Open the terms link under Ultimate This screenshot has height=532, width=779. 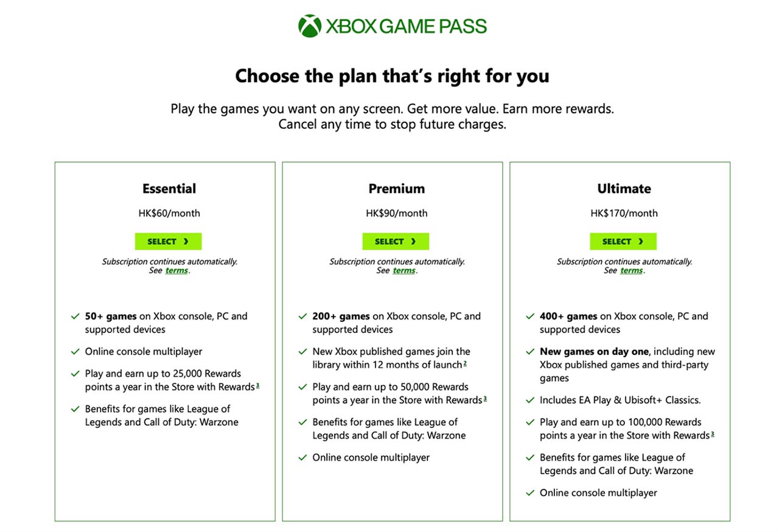pos(631,271)
